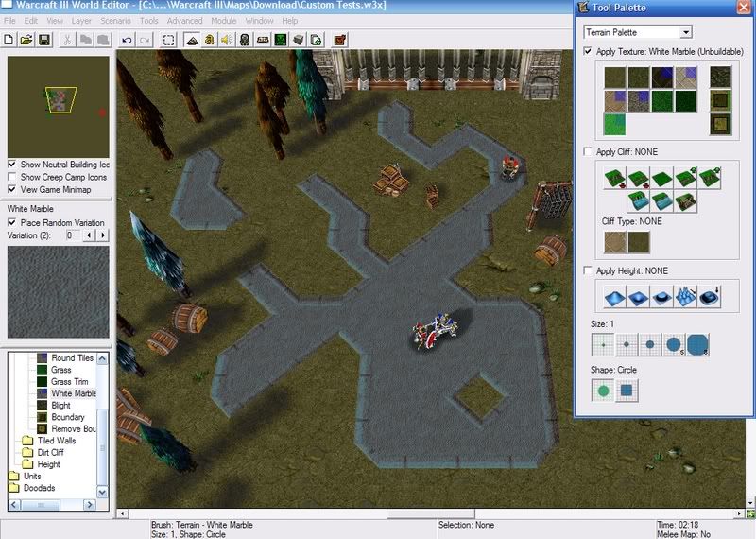The image size is (756, 539).
Task: Set brush to the largest size button
Action: tap(697, 344)
